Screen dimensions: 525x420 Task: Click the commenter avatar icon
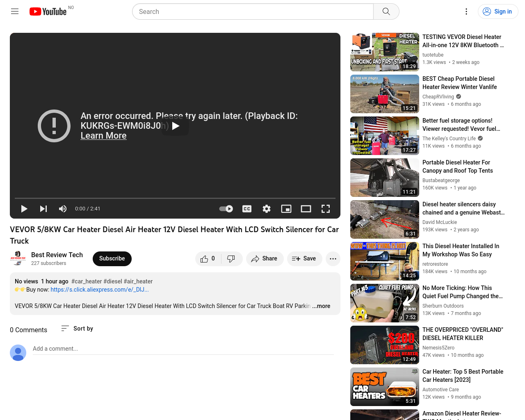point(18,353)
